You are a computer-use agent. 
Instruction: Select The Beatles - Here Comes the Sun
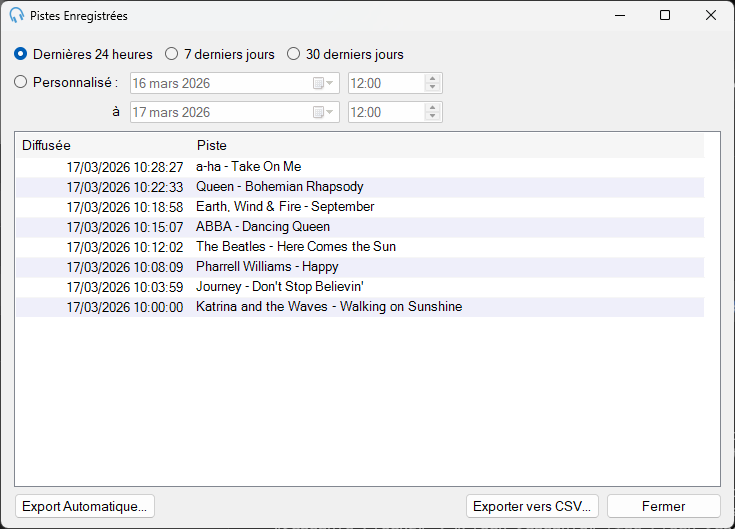pyautogui.click(x=360, y=247)
